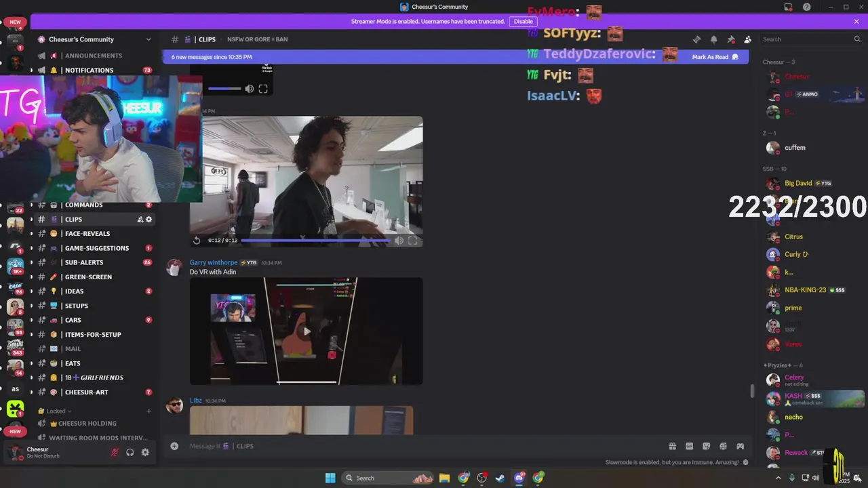
Task: Open the sticker picker
Action: [x=706, y=446]
